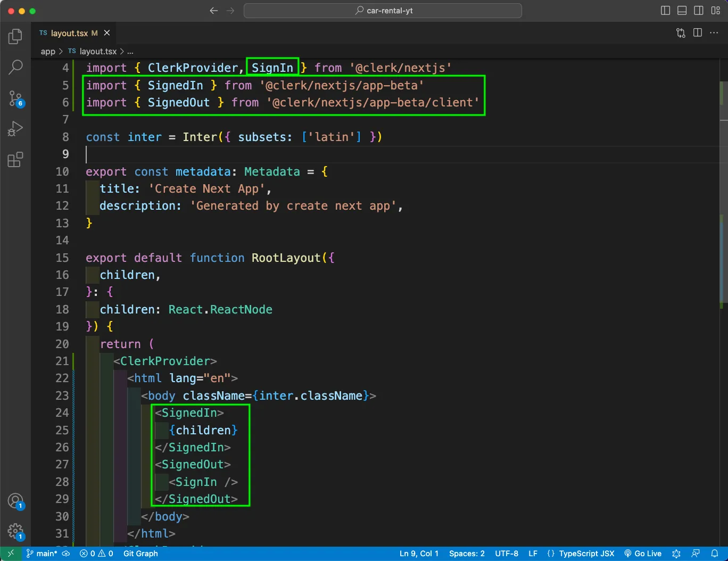
Task: Click '{children}' on line 25
Action: click(203, 431)
